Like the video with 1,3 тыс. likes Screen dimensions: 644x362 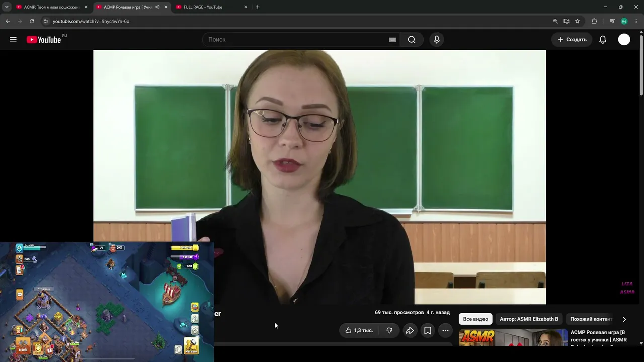pyautogui.click(x=359, y=330)
